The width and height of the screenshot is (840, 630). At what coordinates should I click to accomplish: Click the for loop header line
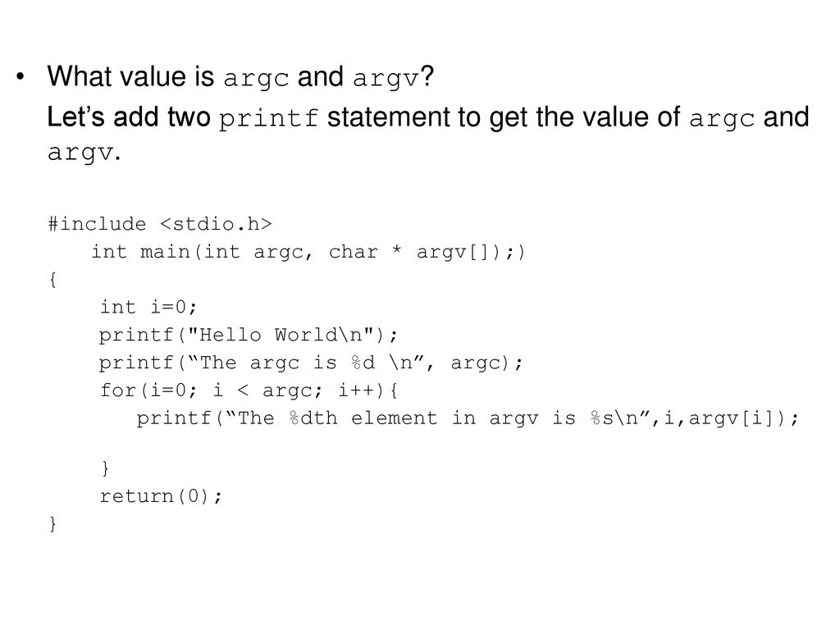click(x=249, y=390)
